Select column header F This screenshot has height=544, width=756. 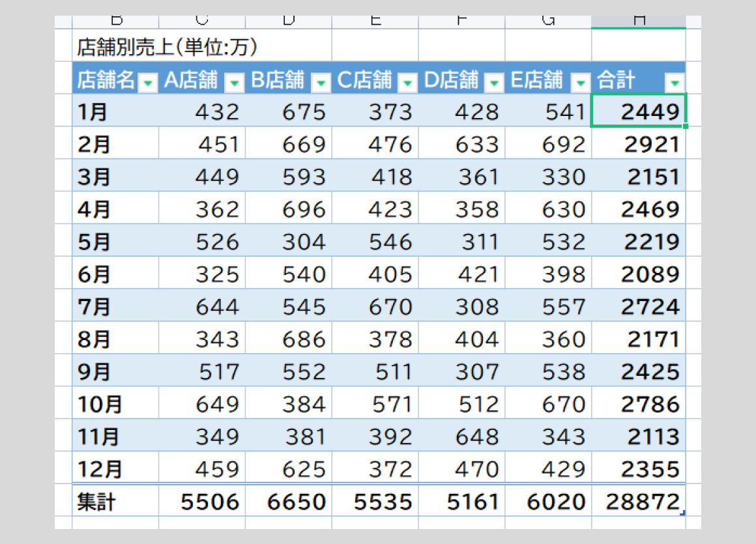[x=461, y=21]
